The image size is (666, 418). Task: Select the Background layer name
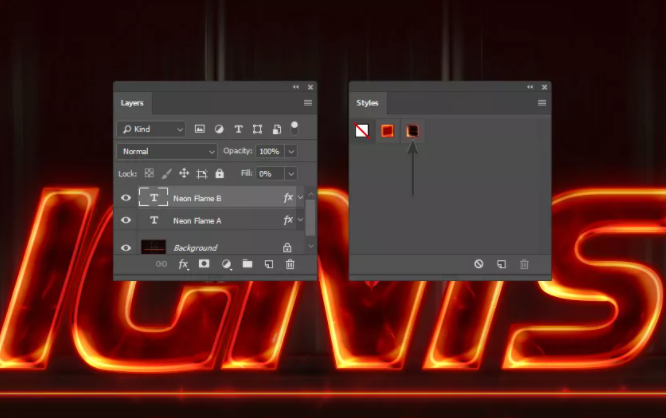coord(195,248)
